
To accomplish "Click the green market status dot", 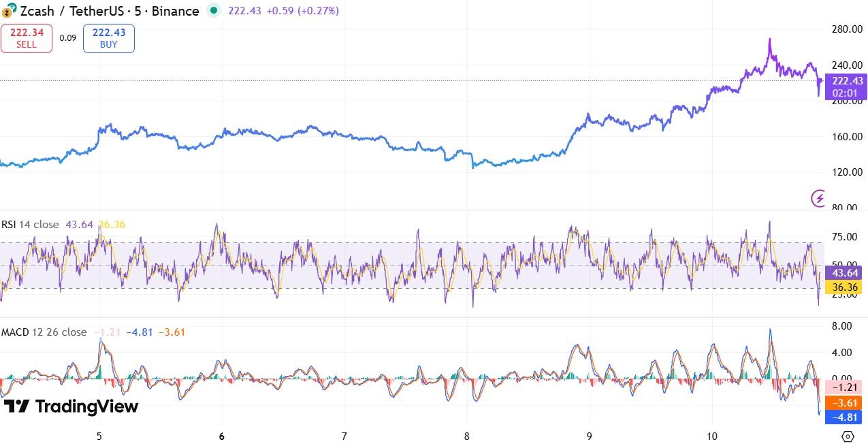I will 213,11.
